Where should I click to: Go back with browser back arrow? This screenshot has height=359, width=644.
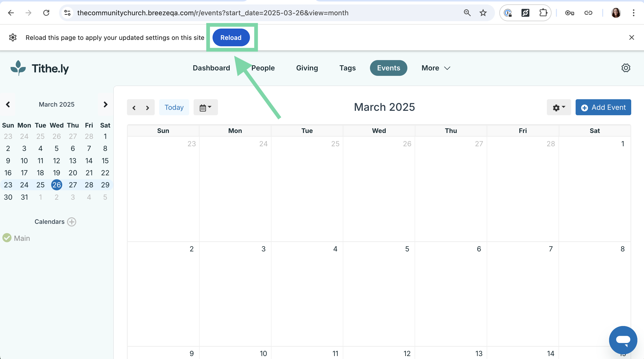pyautogui.click(x=11, y=13)
